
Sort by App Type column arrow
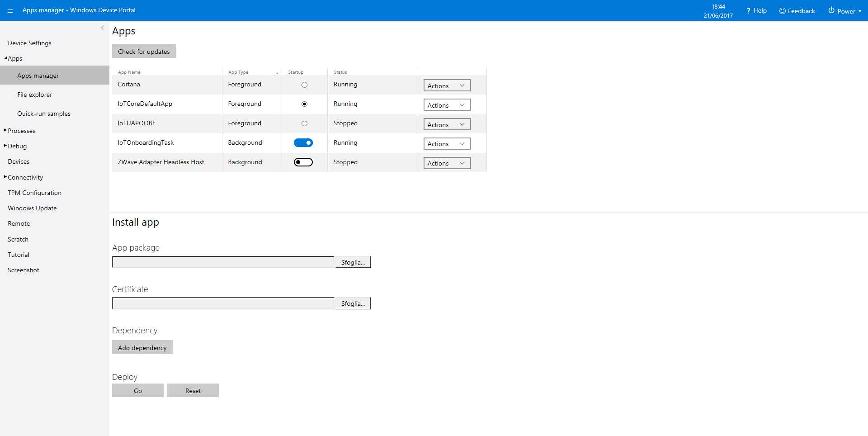[x=277, y=73]
